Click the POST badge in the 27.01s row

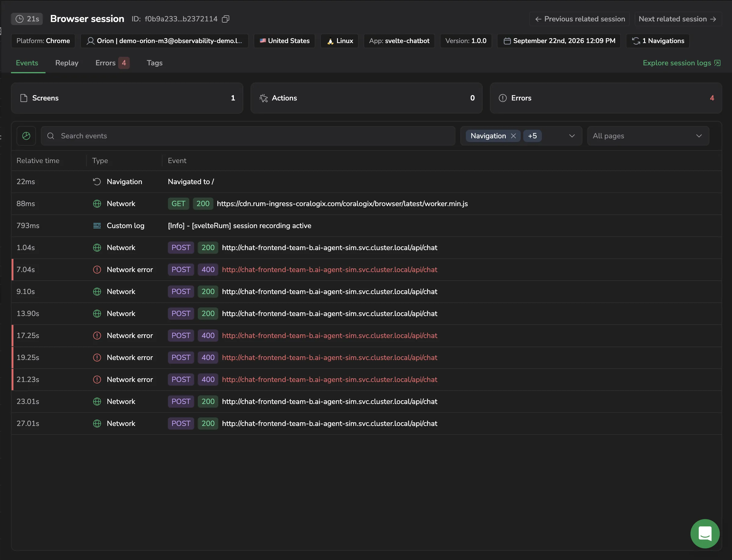point(181,424)
